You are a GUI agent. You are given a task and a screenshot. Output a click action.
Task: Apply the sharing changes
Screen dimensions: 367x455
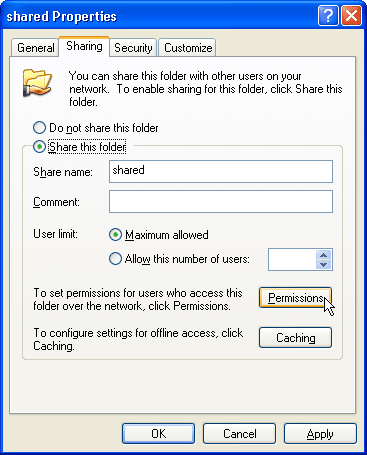pyautogui.click(x=320, y=434)
